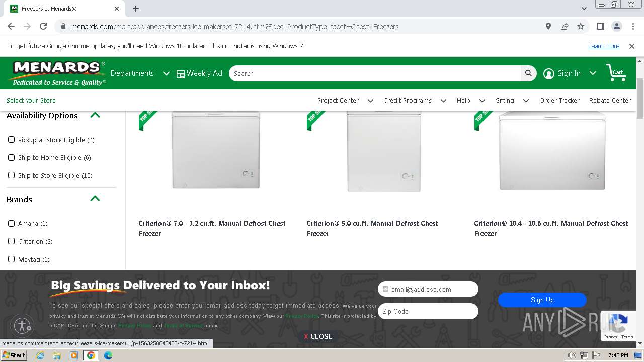Screen dimensions: 644x362
Task: Click the 10.4 - 10.6 cu.ft. freezer image
Action: (x=552, y=150)
